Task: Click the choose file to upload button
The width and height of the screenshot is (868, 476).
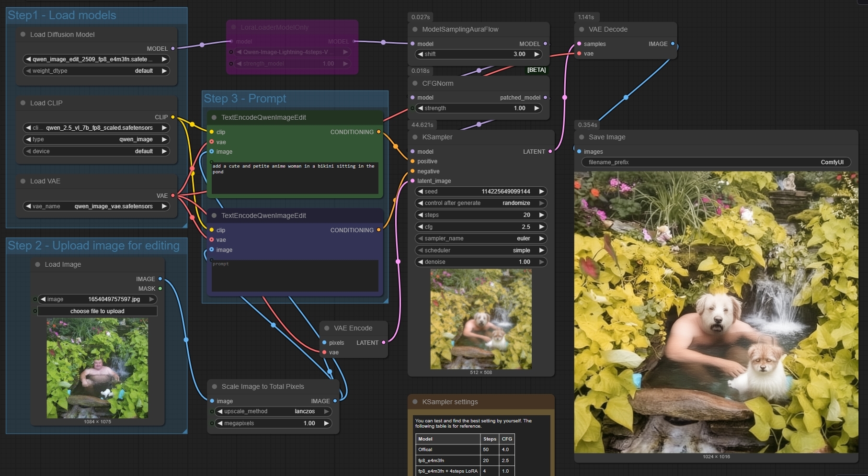Action: pos(97,311)
